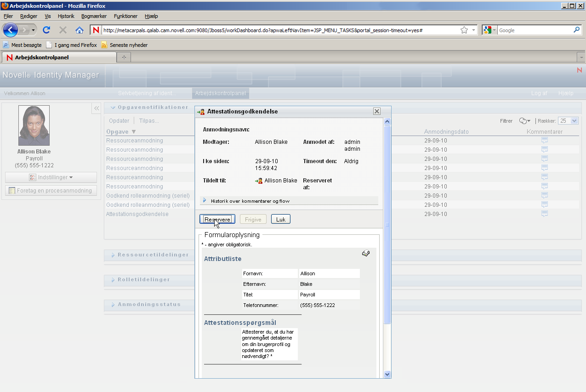The height and width of the screenshot is (392, 586).
Task: Open search engine selector dropdown
Action: [490, 30]
